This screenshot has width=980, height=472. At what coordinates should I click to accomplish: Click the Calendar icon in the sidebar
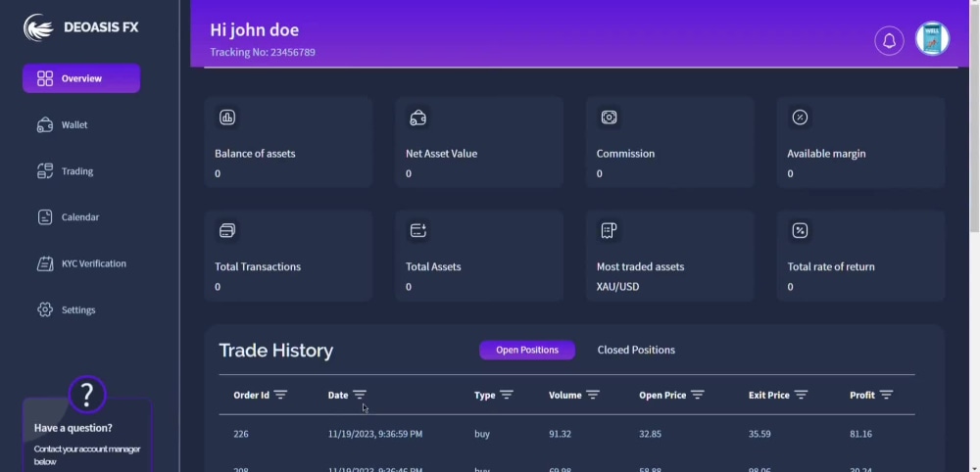point(45,217)
